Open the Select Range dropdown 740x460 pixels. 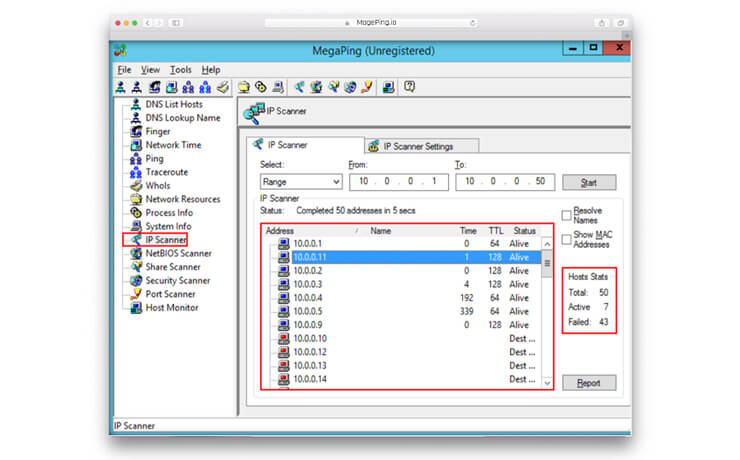tap(301, 182)
